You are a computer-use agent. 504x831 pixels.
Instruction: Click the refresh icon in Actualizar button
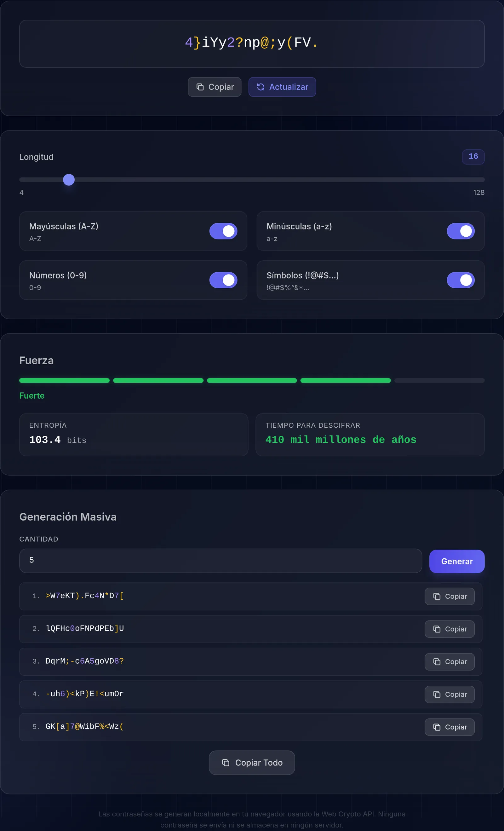coord(261,87)
